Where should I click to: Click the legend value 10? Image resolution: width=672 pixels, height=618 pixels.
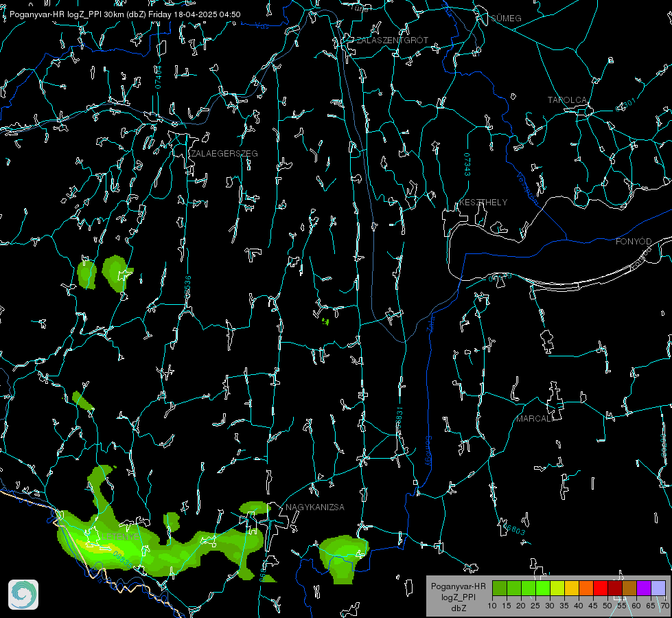tap(492, 606)
